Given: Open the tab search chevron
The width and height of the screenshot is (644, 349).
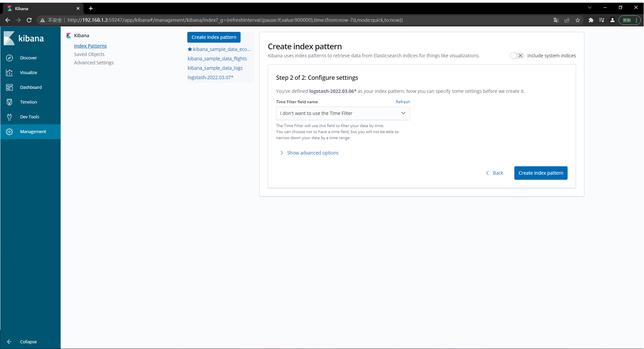Looking at the screenshot, I should tap(590, 7).
